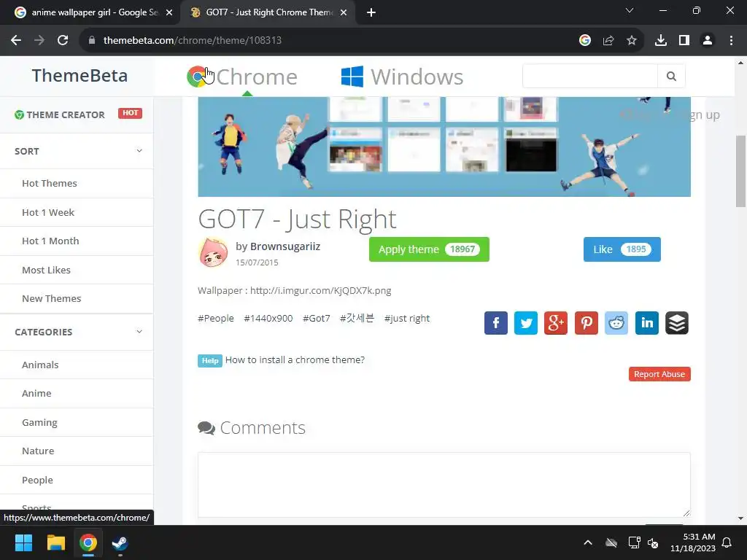View site information lock icon
The width and height of the screenshot is (747, 560).
pos(91,41)
